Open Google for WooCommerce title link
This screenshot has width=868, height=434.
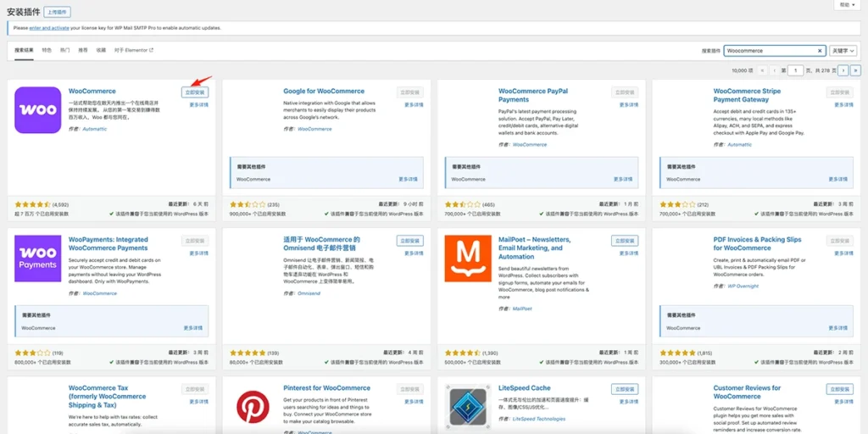[x=324, y=92]
